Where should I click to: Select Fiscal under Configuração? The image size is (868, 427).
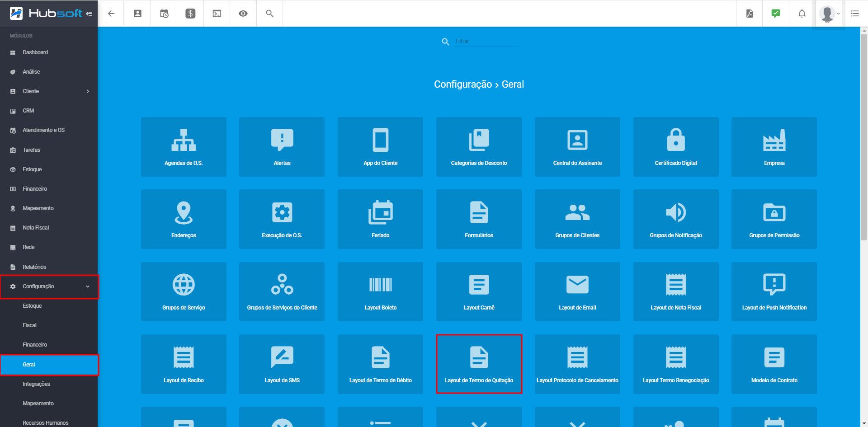pos(49,325)
